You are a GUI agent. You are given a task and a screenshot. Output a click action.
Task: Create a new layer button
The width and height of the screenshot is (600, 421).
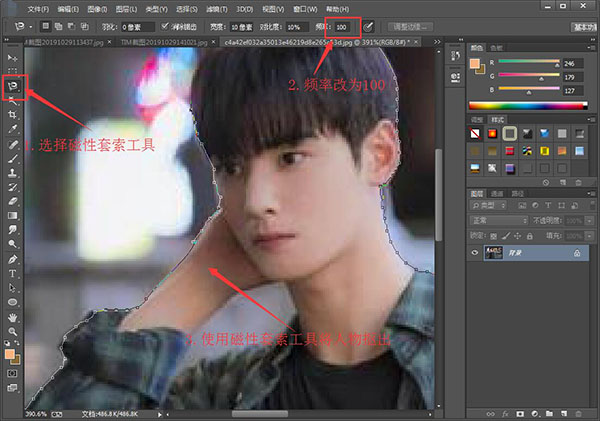pyautogui.click(x=564, y=414)
